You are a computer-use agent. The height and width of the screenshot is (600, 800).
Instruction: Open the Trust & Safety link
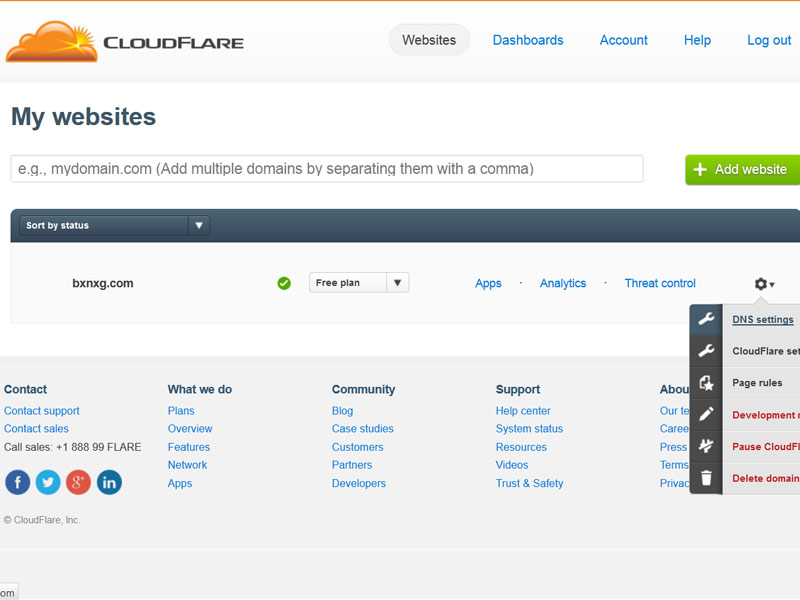tap(530, 483)
